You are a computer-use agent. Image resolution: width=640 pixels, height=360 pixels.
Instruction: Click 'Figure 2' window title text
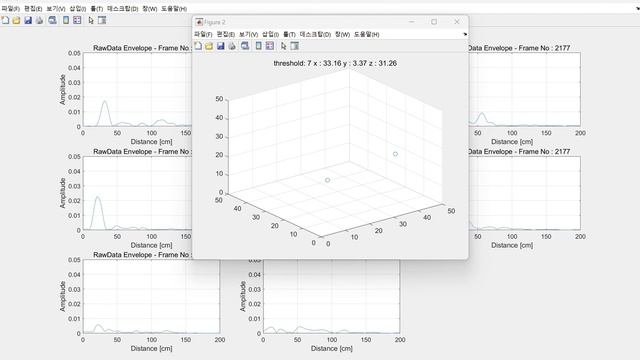(215, 22)
